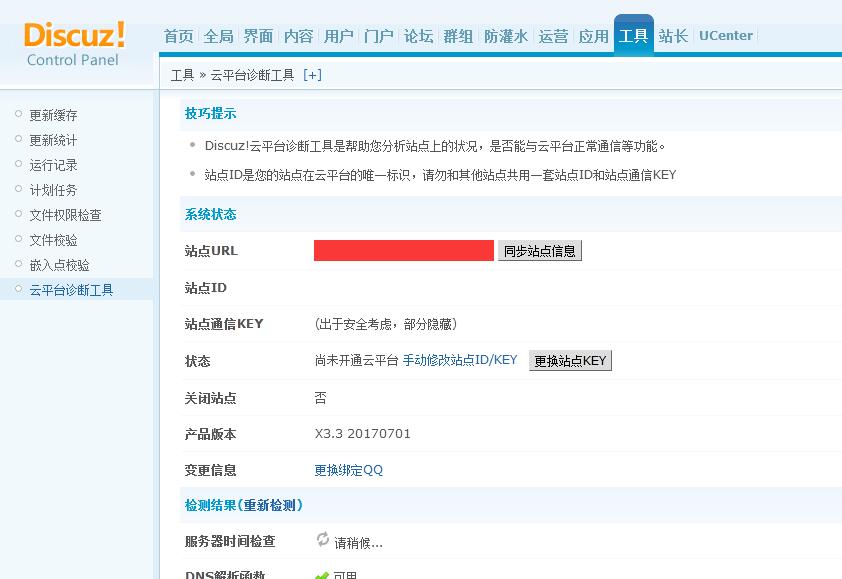This screenshot has width=842, height=579.
Task: Click the 否 value beside 关闭站点
Action: [321, 398]
